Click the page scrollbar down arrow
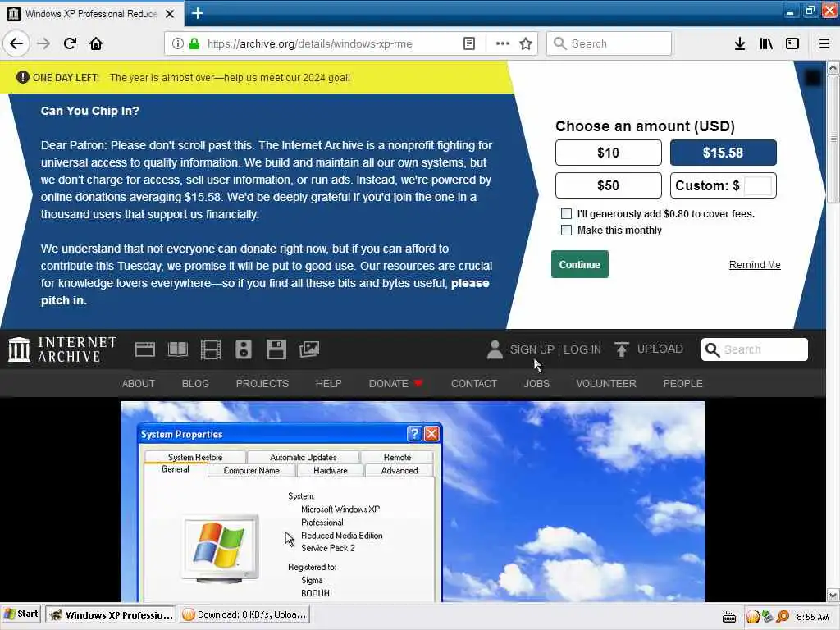The height and width of the screenshot is (630, 840). (833, 595)
